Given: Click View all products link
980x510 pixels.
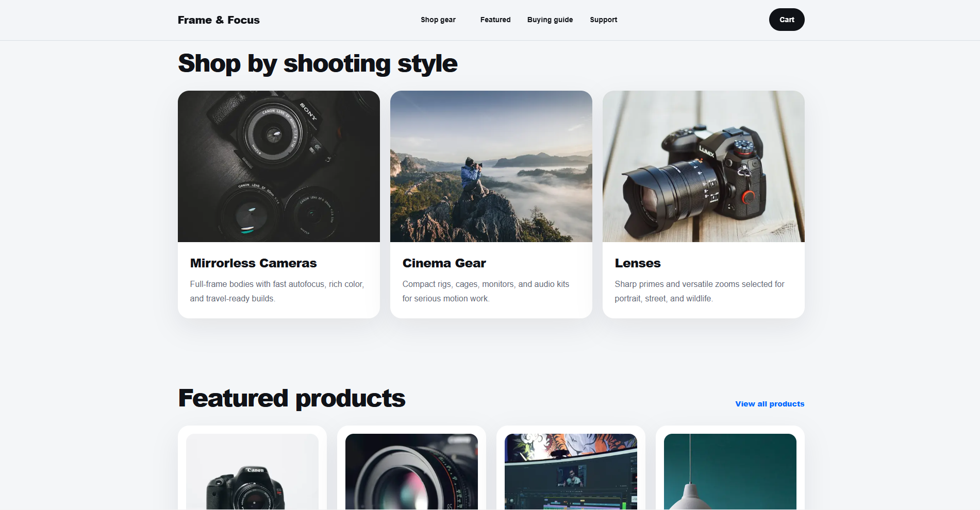Looking at the screenshot, I should 770,404.
